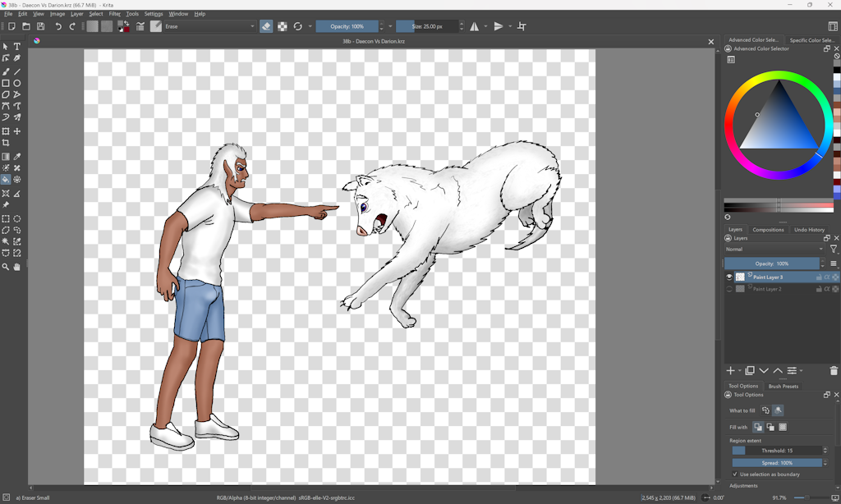Open the Filter menu
Viewport: 841px width, 504px height.
115,14
